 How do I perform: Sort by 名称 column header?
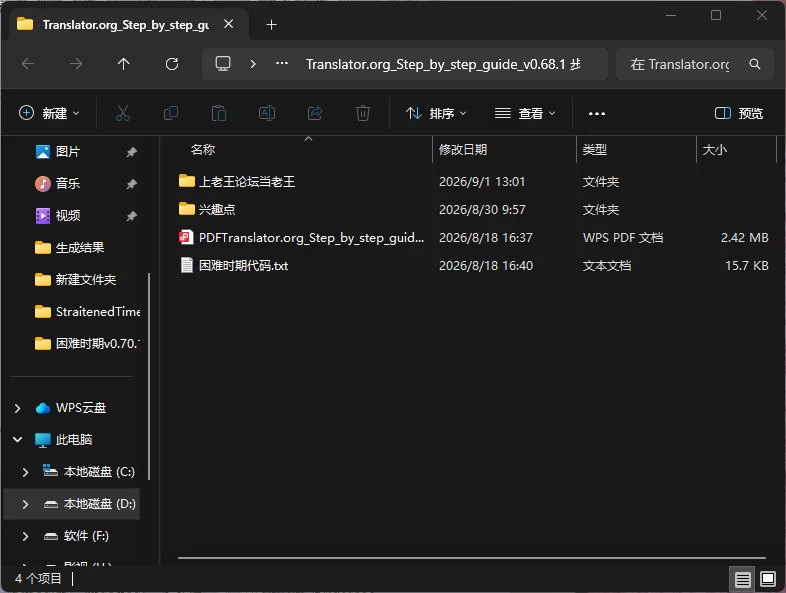(x=203, y=149)
